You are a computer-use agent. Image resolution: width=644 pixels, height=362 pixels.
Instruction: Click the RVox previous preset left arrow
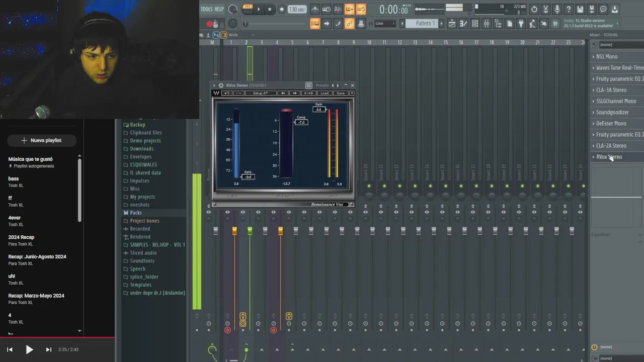point(283,93)
